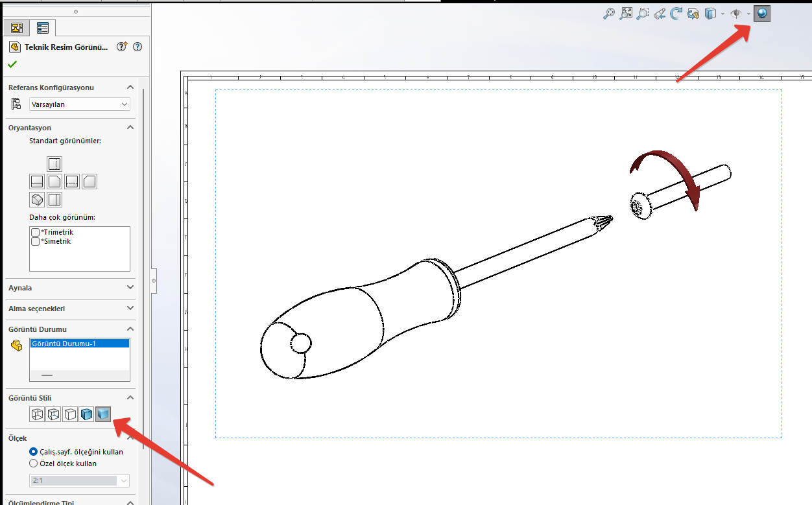Set display style to Shaded With Edges
The width and height of the screenshot is (812, 505).
point(86,414)
